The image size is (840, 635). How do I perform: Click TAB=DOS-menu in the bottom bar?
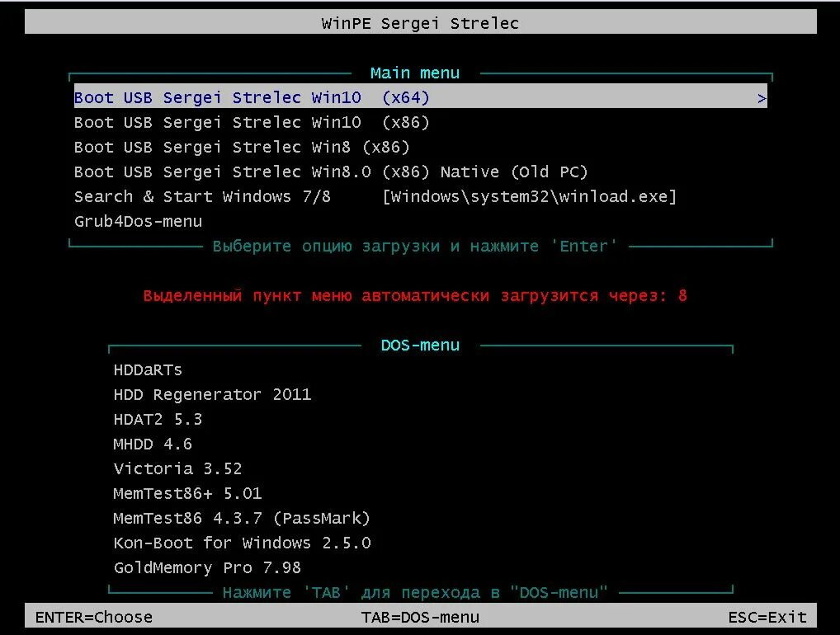[421, 618]
